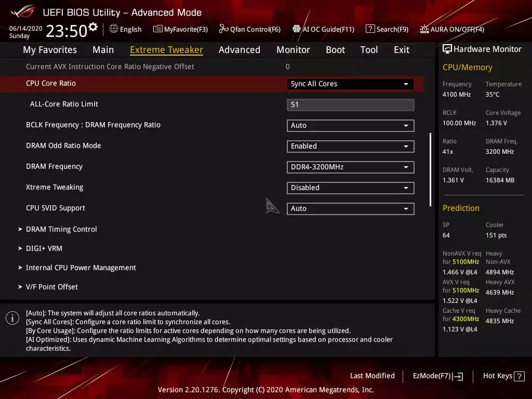
Task: Click the globe icon for English language
Action: 114,29
